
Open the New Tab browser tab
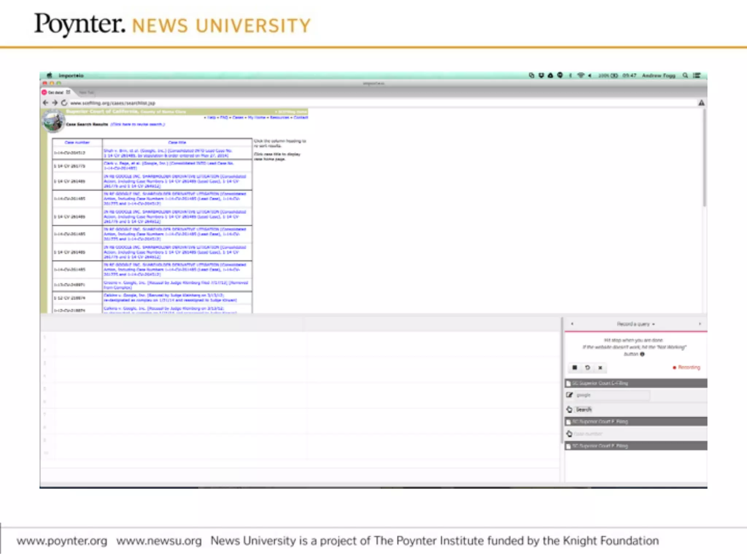pos(86,92)
